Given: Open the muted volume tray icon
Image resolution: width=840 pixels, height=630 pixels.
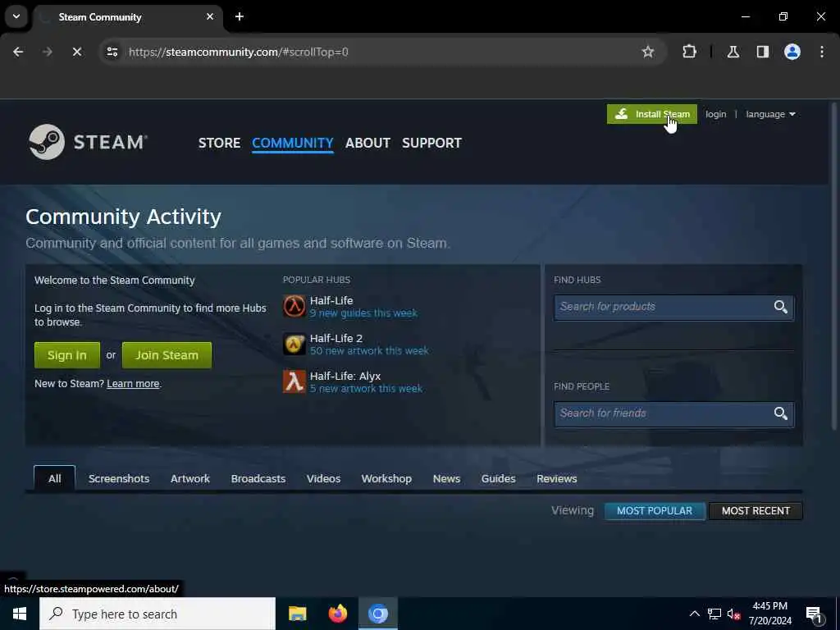Looking at the screenshot, I should tap(734, 614).
